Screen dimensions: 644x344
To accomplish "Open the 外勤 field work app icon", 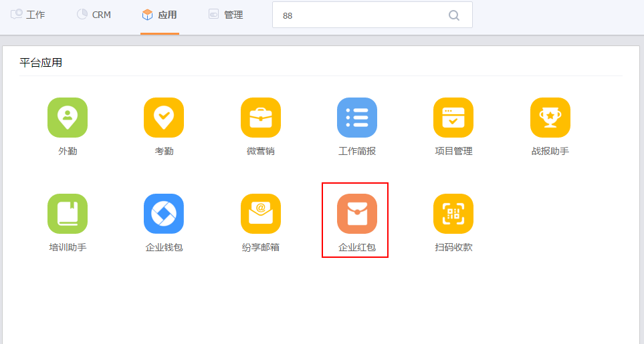I will coord(68,118).
